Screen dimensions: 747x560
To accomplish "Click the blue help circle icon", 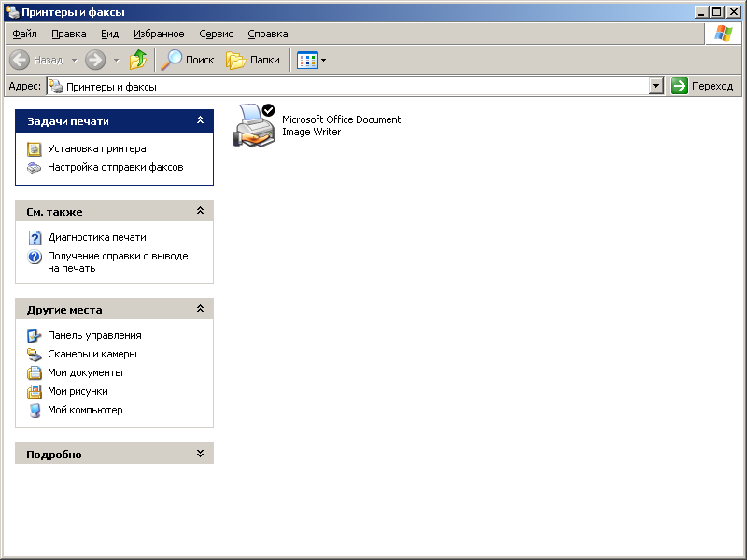I will (x=35, y=257).
